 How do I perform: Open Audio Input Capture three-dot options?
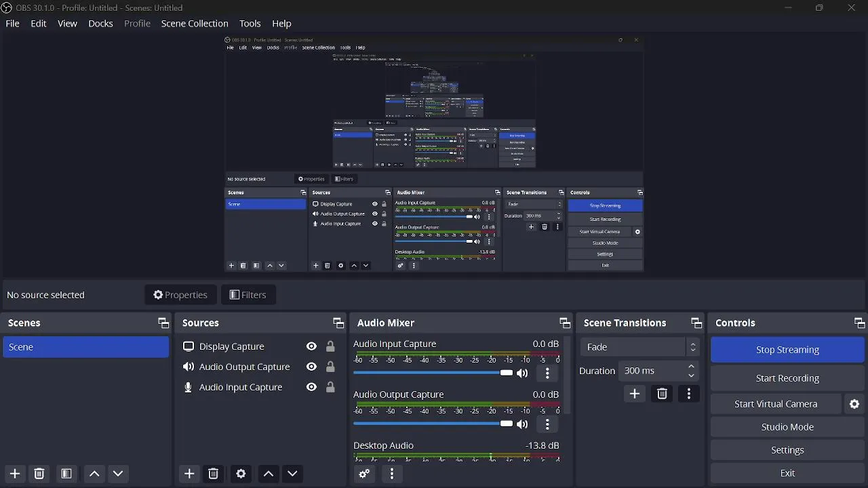tap(548, 373)
